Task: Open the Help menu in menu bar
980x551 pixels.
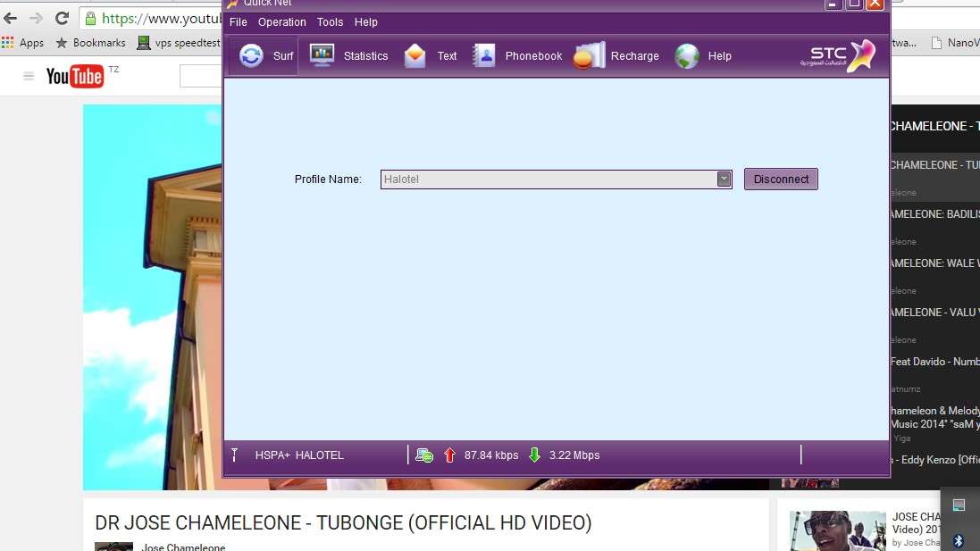Action: 365,21
